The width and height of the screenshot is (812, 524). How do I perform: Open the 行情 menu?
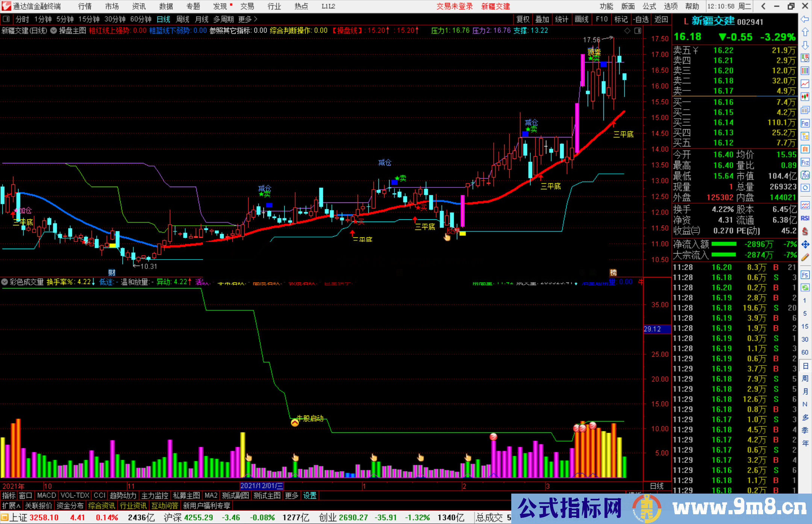85,6
